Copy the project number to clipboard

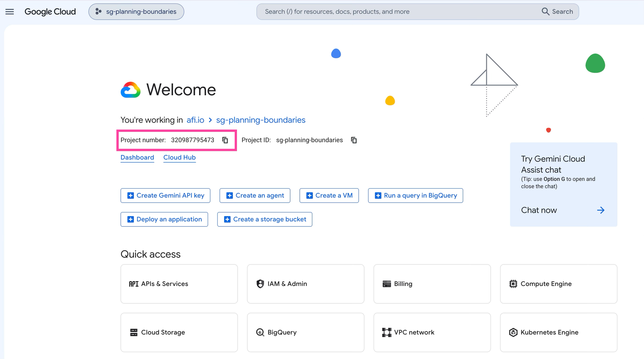point(225,140)
